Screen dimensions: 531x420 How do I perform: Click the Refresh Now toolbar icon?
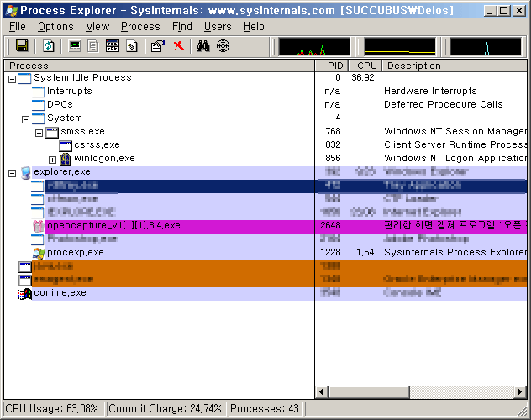[x=49, y=45]
